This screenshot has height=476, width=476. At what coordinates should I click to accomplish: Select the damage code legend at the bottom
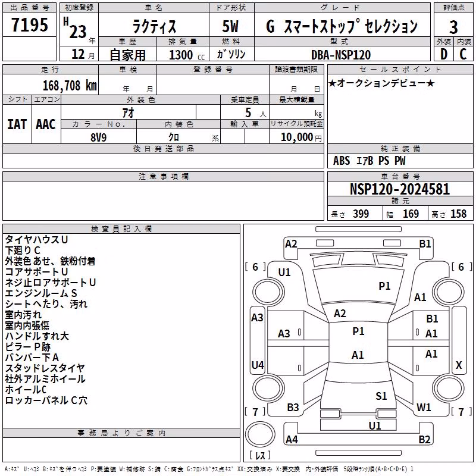click(209, 469)
